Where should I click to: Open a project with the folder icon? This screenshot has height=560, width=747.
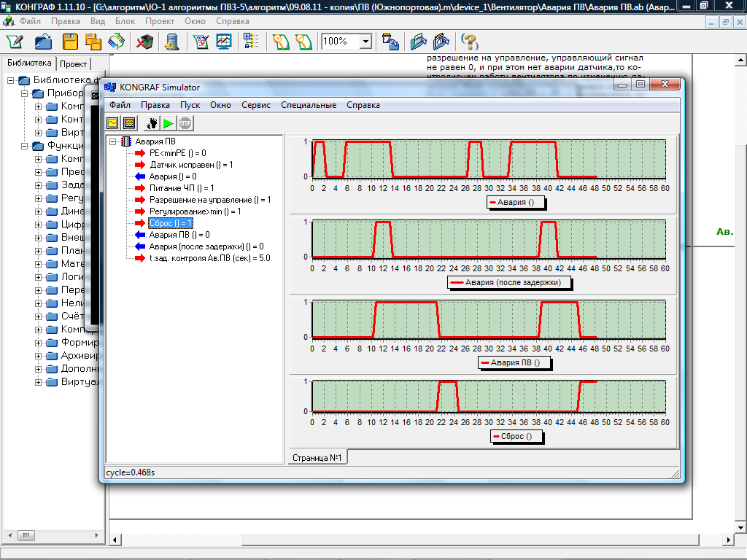click(x=43, y=42)
